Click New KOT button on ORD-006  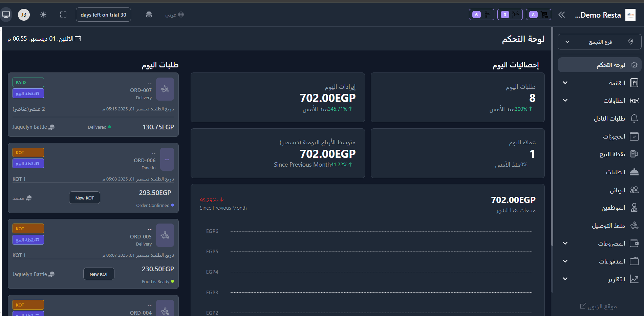(x=85, y=198)
